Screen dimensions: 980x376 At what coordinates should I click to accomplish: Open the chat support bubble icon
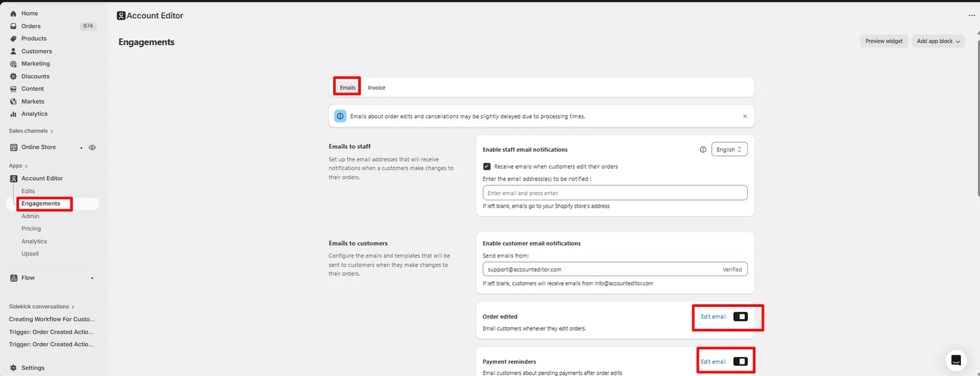coord(956,360)
